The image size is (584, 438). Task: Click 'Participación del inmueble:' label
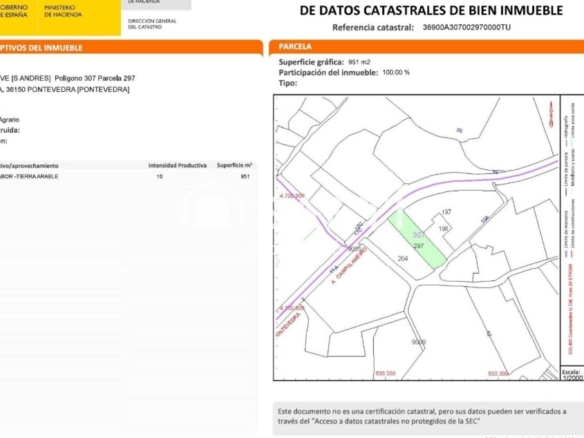point(328,73)
